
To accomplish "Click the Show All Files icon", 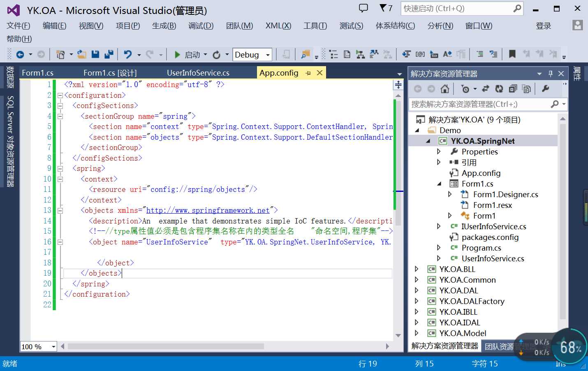I will coord(526,89).
